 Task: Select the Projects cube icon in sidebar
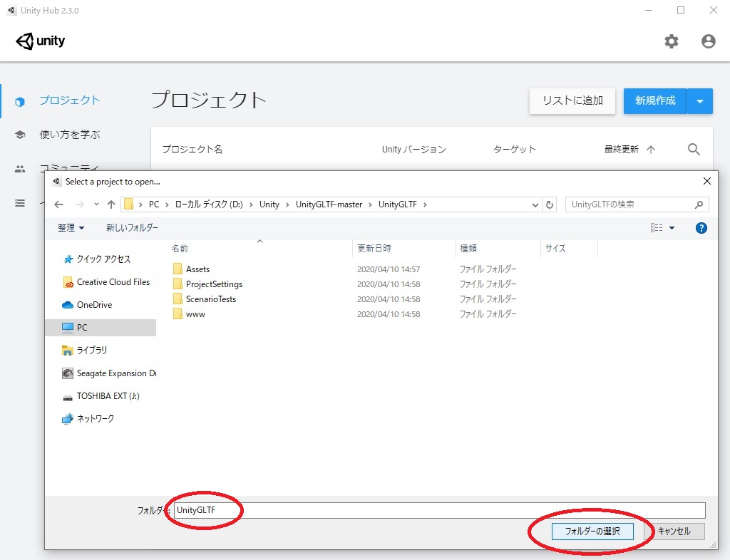pyautogui.click(x=19, y=101)
